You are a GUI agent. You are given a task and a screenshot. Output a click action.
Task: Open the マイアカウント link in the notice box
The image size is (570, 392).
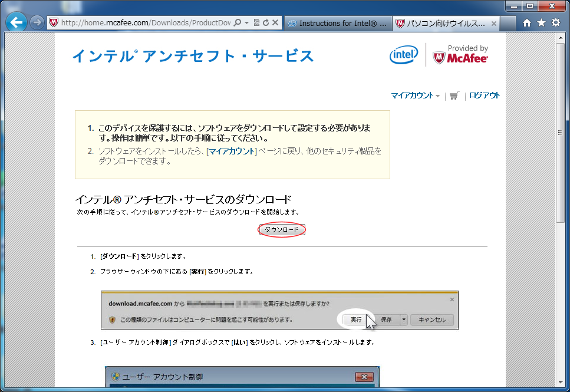click(x=232, y=151)
